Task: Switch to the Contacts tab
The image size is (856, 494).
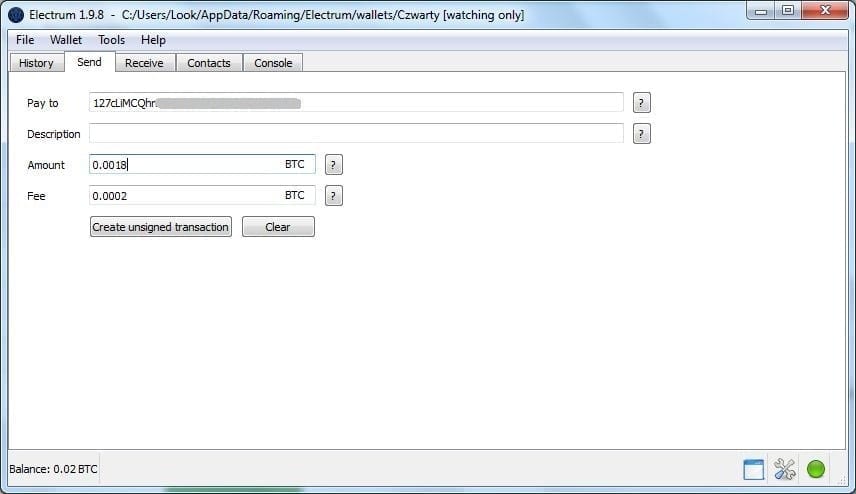Action: pyautogui.click(x=209, y=63)
